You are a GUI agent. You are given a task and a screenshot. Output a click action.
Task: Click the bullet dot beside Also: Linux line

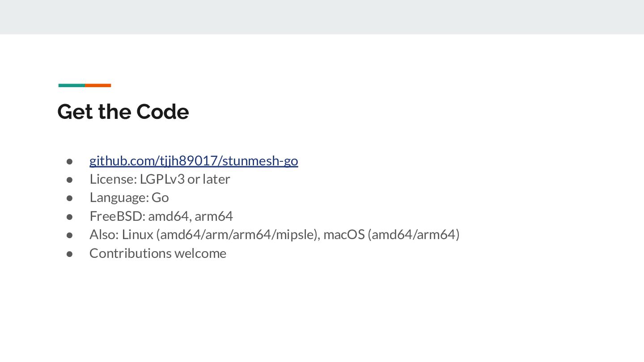(x=70, y=235)
